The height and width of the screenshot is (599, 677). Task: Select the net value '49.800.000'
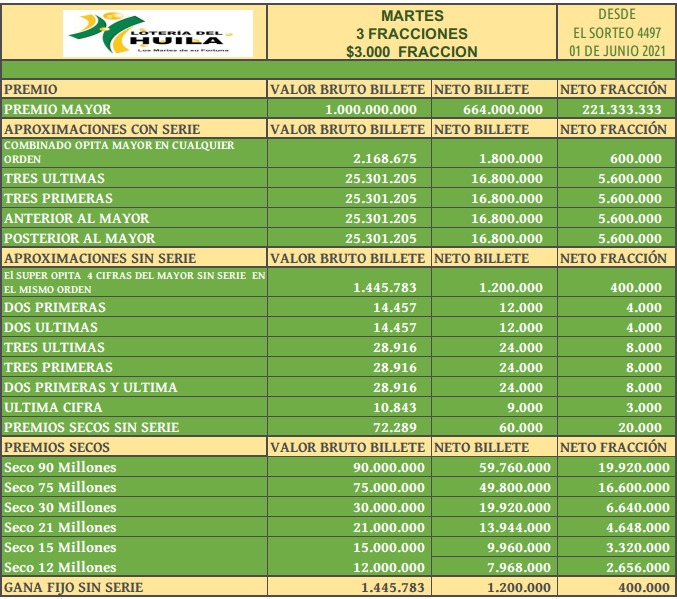click(515, 487)
